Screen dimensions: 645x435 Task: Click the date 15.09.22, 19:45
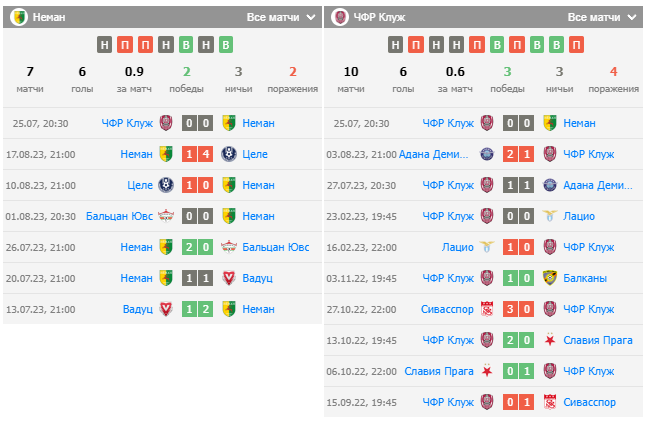[x=361, y=402]
